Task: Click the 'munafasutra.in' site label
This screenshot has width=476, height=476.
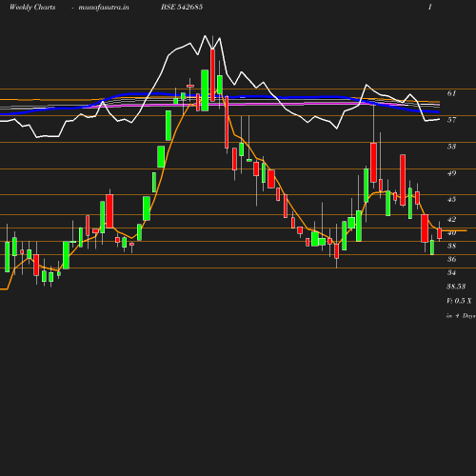Action: [x=104, y=8]
